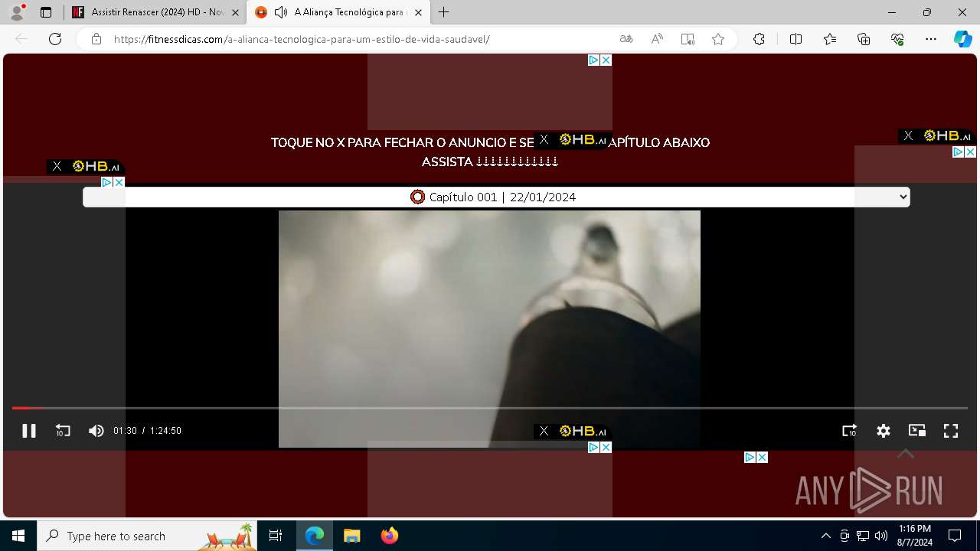Open the browser profile avatar
The width and height of the screenshot is (980, 551).
pos(17,12)
